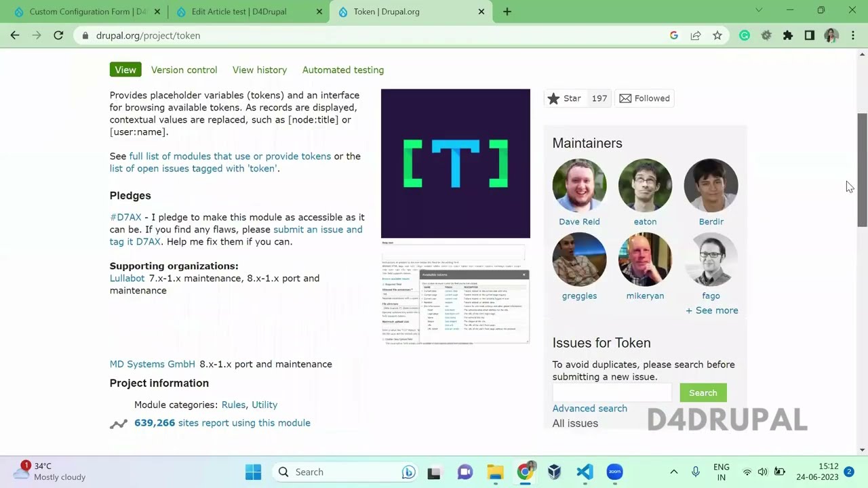The height and width of the screenshot is (488, 868).
Task: Open 639,266 sites usage statistics link
Action: coord(222,423)
